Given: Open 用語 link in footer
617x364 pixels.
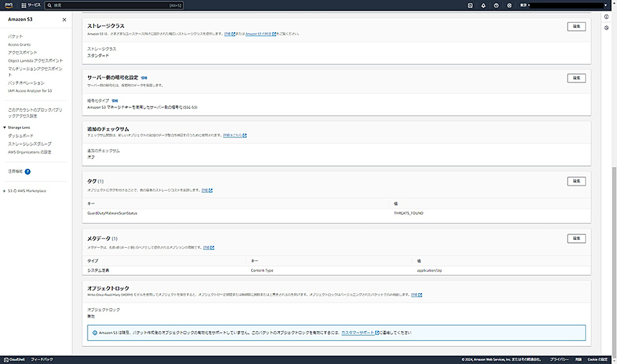Looking at the screenshot, I should (578, 359).
